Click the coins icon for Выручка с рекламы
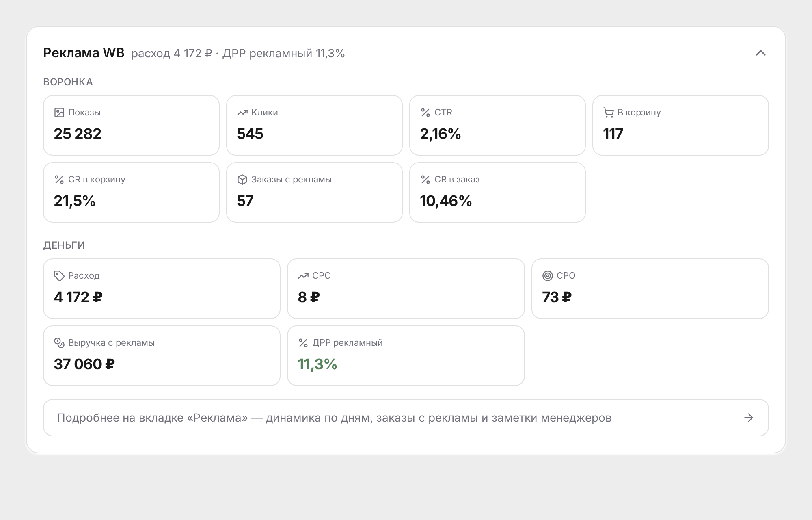 click(x=59, y=343)
